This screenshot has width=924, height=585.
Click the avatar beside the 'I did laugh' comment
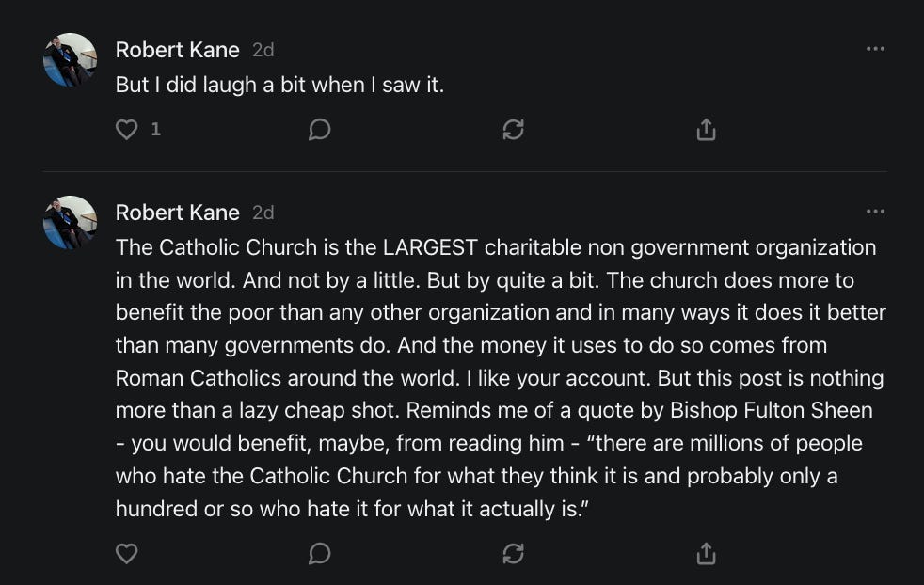(70, 60)
